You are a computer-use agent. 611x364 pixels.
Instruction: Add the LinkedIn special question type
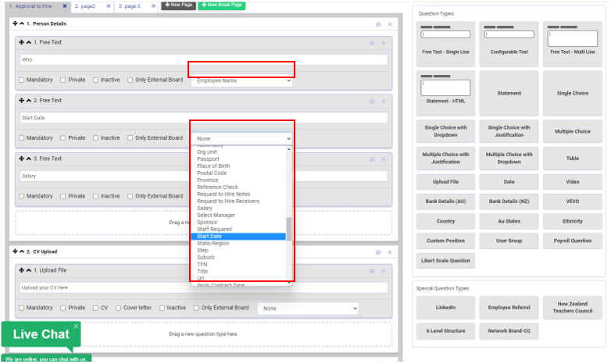445,308
